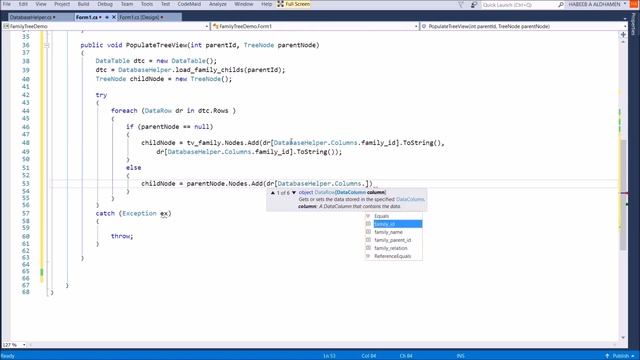The image size is (640, 360).
Task: Click the Ln 53 status bar entry
Action: (329, 356)
